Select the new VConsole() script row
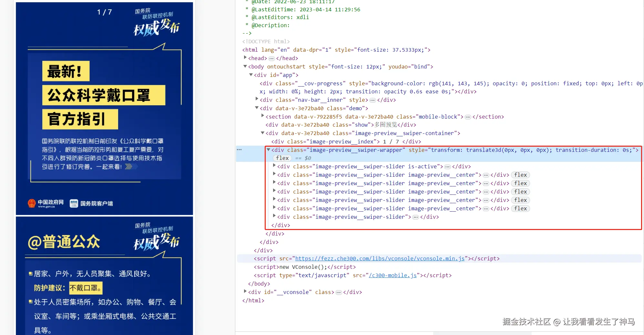The image size is (644, 335). click(x=305, y=267)
